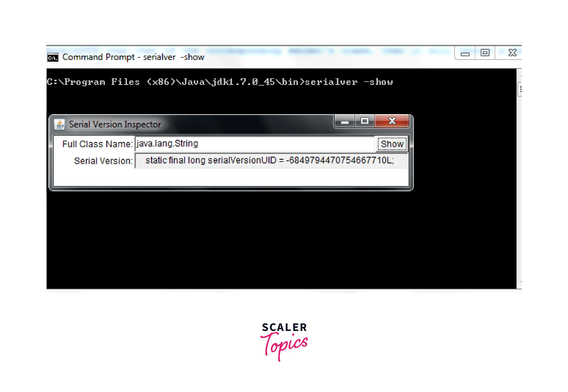
Task: Minimize the Serial Version Inspector window
Action: 345,121
